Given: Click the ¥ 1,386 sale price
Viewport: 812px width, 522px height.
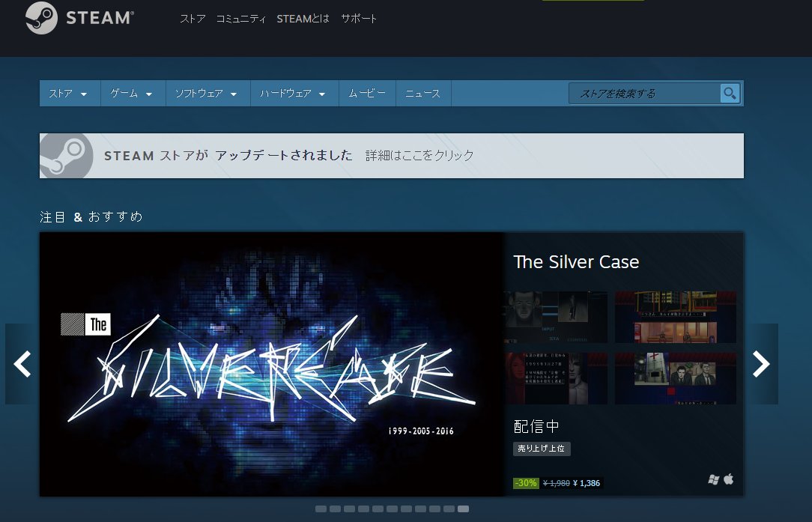Looking at the screenshot, I should point(587,483).
